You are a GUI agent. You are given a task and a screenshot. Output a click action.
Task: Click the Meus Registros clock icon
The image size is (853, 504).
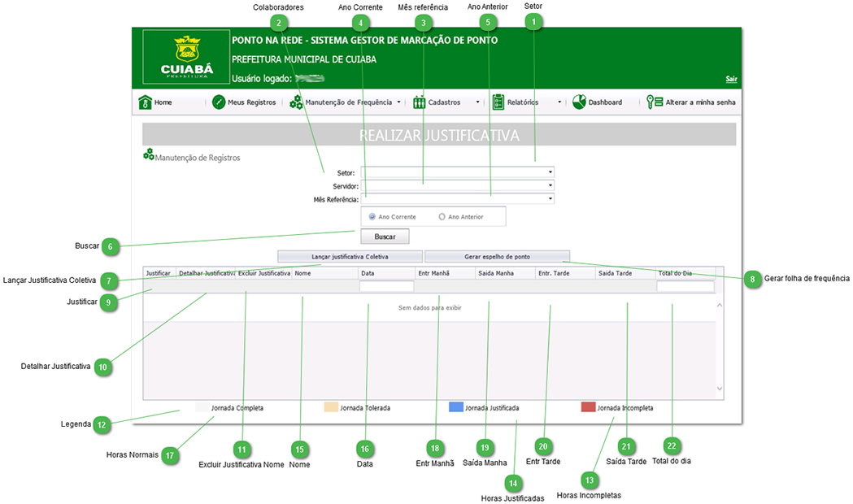click(x=219, y=102)
